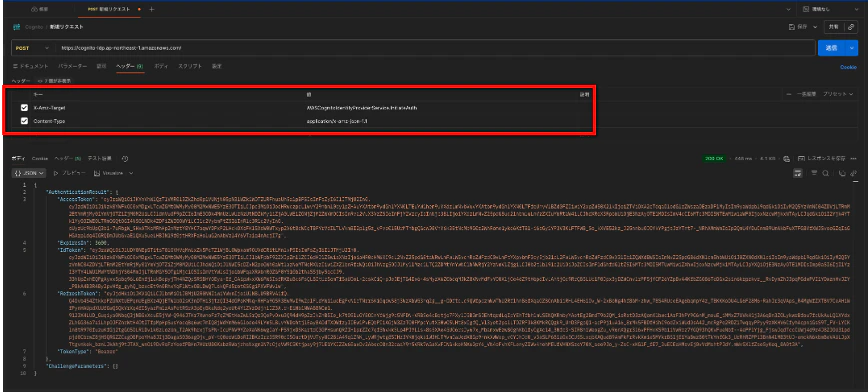Select the ヘッダー (9) request tab
This screenshot has width=868, height=392.
130,66
